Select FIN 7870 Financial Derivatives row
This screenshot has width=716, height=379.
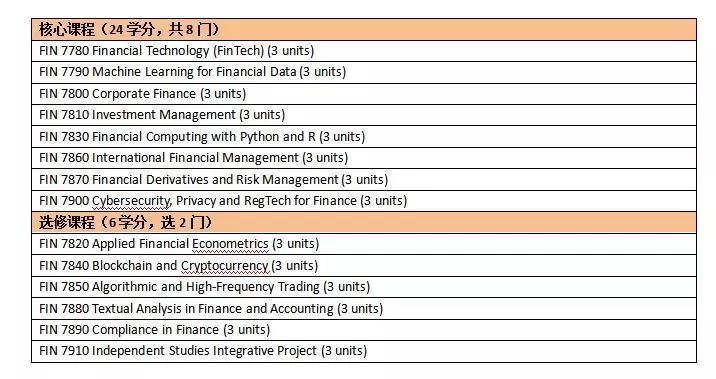[x=364, y=179]
